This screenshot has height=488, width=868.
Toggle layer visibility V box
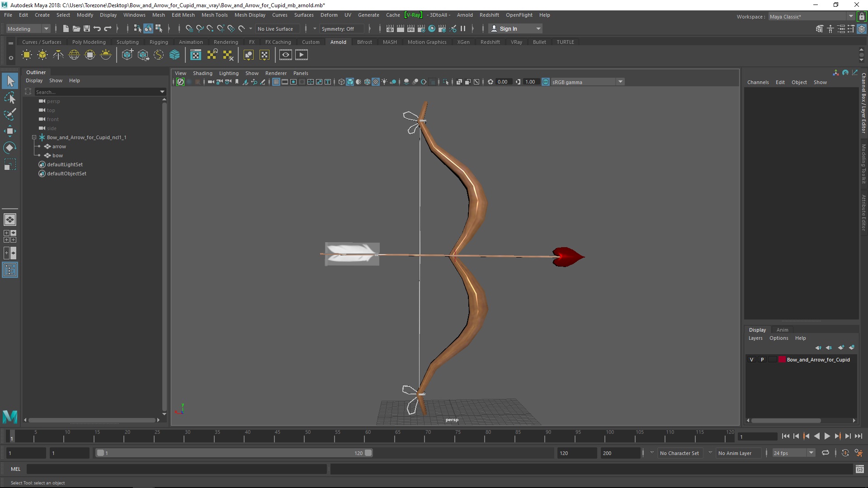coord(752,360)
